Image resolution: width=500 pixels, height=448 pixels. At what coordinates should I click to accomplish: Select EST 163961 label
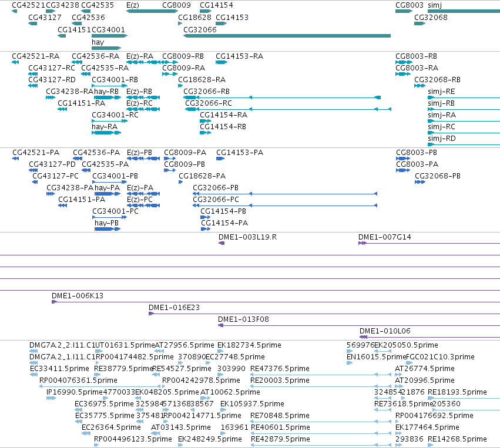point(234,427)
